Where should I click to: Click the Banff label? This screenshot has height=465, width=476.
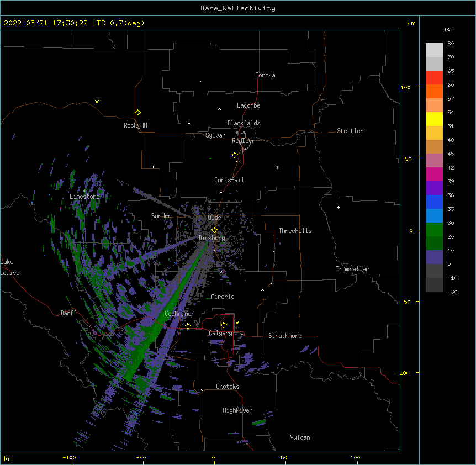[x=68, y=313]
